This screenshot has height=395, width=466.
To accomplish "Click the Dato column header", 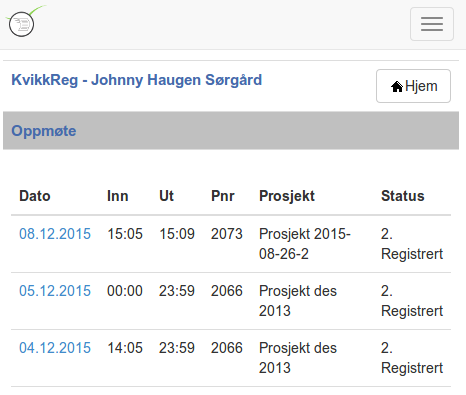I will (x=35, y=196).
